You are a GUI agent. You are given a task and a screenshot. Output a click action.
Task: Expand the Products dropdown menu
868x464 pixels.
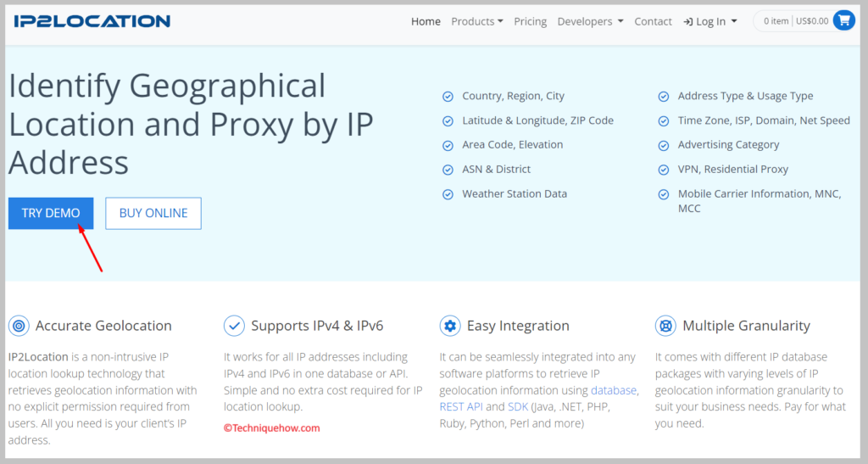476,21
